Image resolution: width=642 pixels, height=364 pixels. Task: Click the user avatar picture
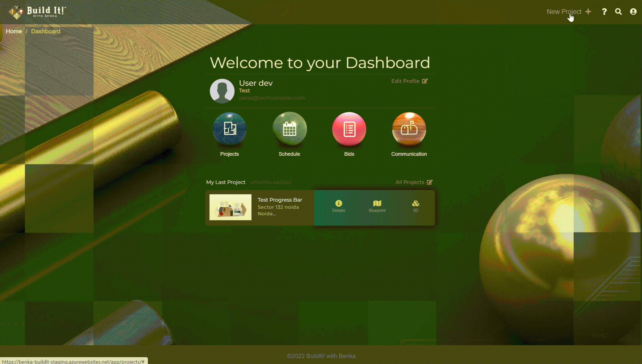(x=222, y=91)
